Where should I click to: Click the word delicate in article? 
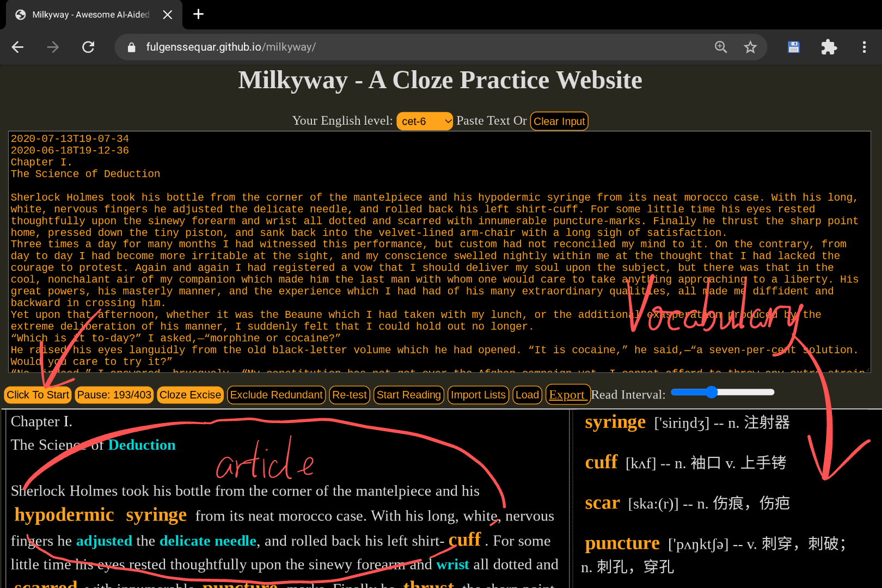pos(185,541)
